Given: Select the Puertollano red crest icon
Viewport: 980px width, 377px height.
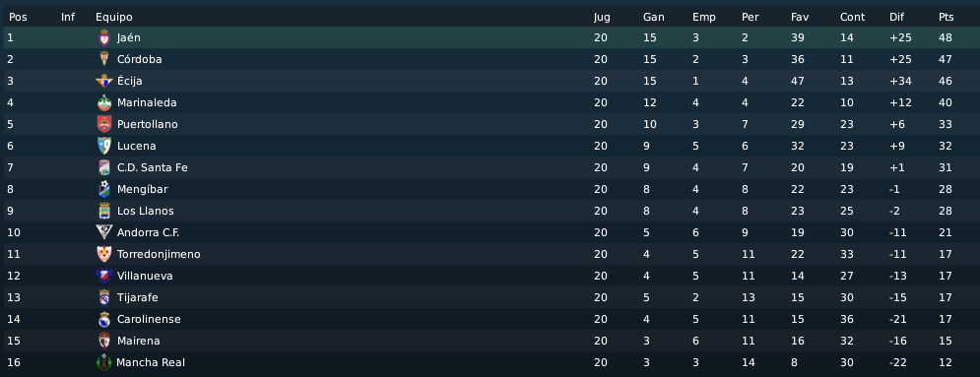Looking at the screenshot, I should 104,124.
